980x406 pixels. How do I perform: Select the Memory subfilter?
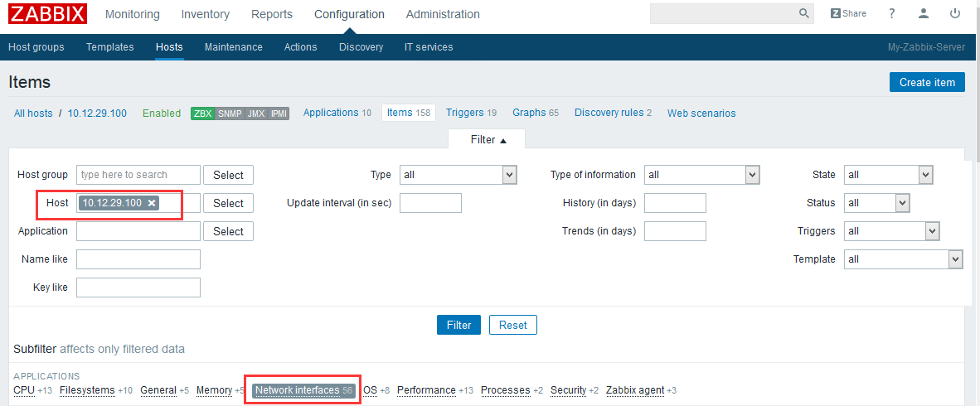215,389
